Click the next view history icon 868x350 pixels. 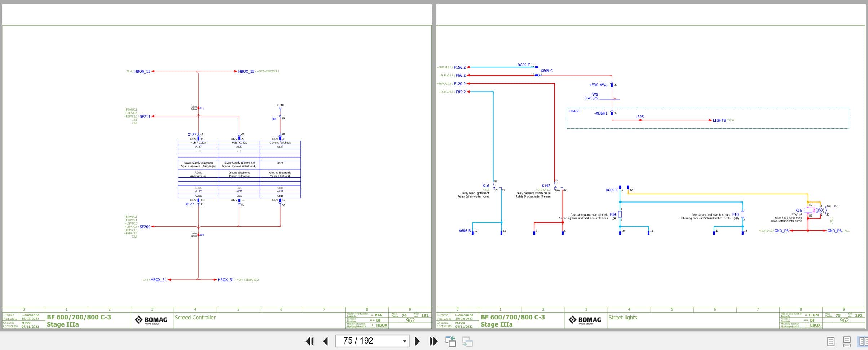(467, 341)
